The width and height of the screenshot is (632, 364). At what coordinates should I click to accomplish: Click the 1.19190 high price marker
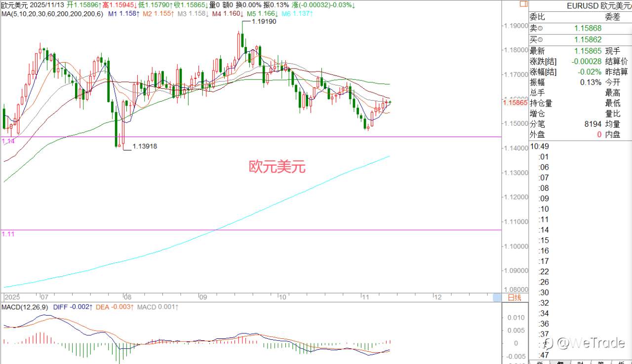pos(264,22)
